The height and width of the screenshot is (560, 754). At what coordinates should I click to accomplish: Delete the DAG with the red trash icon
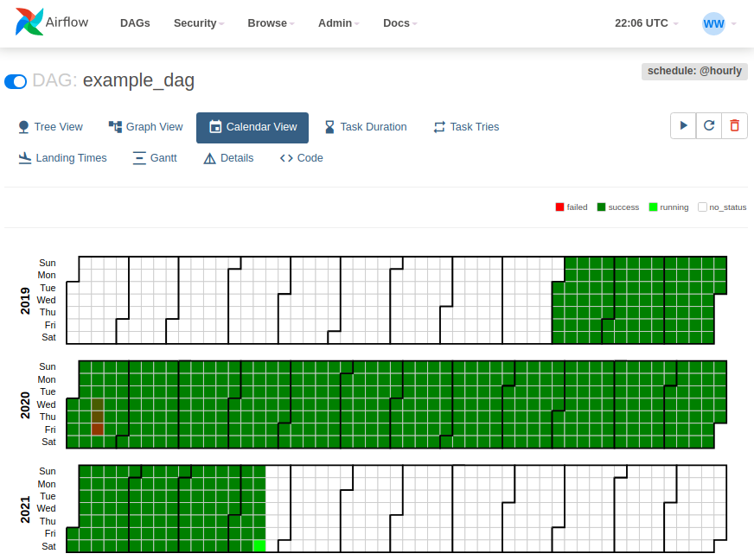(x=734, y=125)
